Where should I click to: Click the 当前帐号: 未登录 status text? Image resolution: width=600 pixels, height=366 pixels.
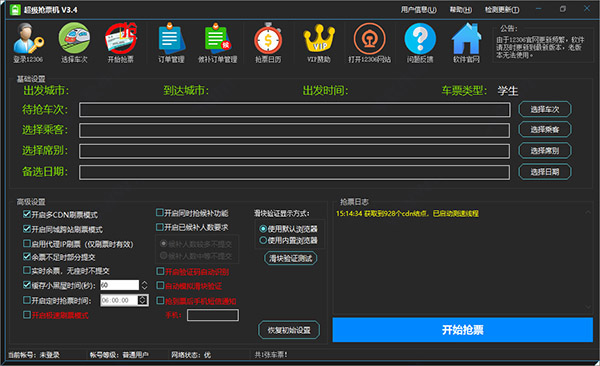coord(34,355)
